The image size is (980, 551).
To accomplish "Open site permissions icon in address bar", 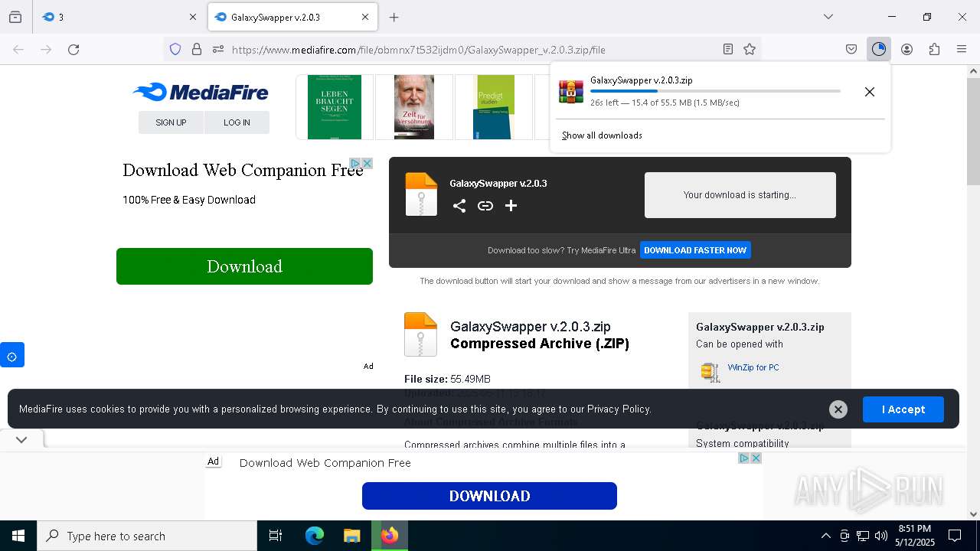I will tap(218, 49).
